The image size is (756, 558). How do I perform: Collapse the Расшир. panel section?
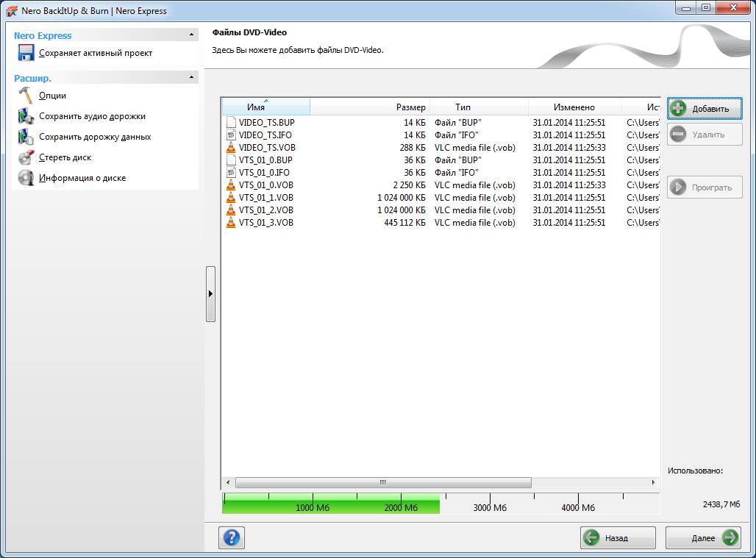click(191, 77)
